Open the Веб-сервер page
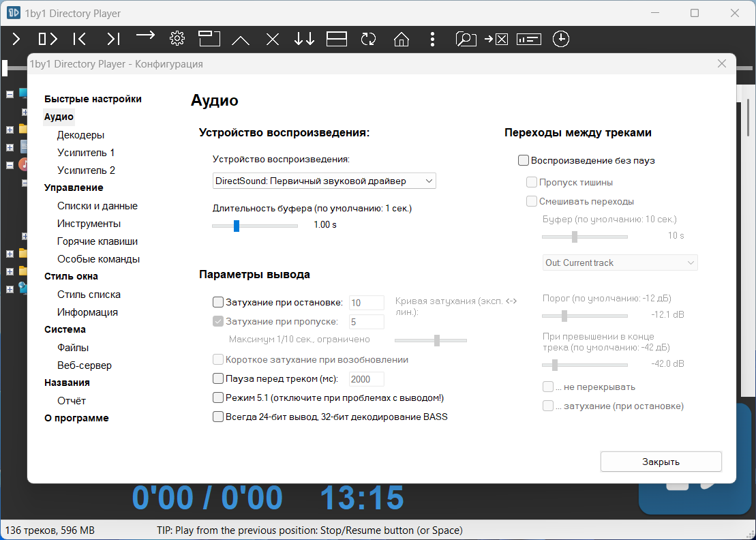Image resolution: width=756 pixels, height=540 pixels. tap(85, 365)
